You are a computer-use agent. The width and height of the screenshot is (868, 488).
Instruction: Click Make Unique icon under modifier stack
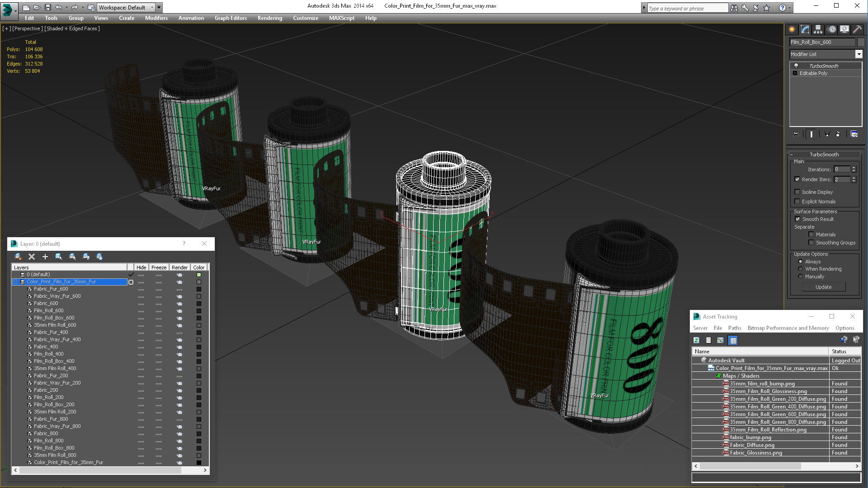(x=827, y=134)
